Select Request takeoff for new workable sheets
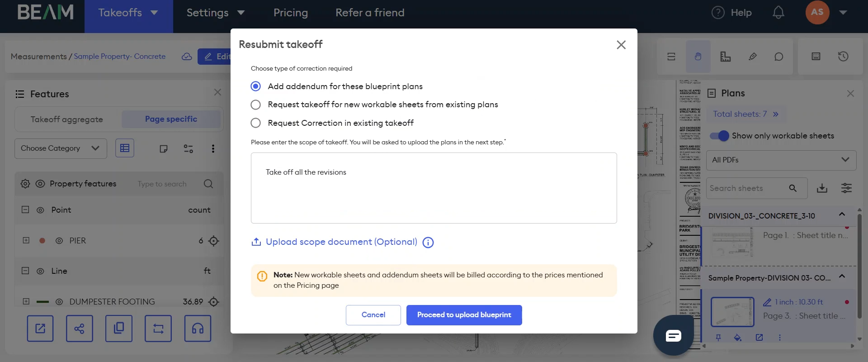 coord(256,105)
